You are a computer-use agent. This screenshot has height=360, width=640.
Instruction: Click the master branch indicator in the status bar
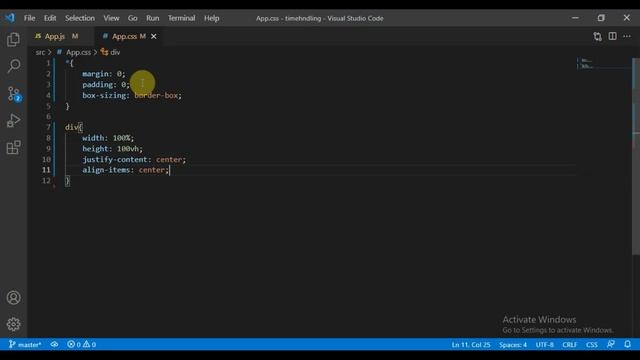(25, 344)
